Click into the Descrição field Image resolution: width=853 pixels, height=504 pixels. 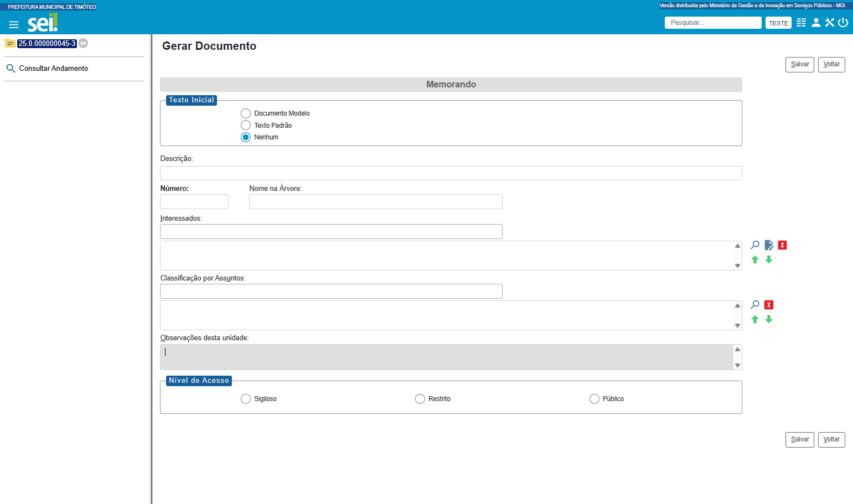click(451, 173)
